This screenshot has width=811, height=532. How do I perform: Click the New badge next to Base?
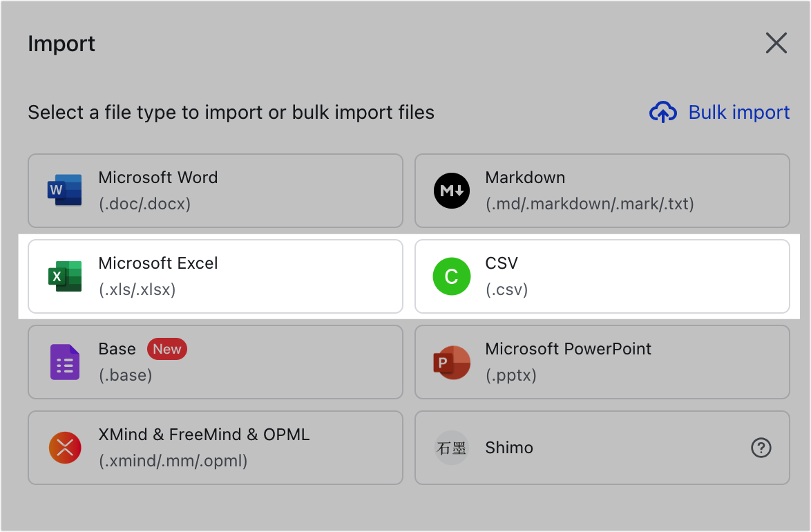(166, 349)
